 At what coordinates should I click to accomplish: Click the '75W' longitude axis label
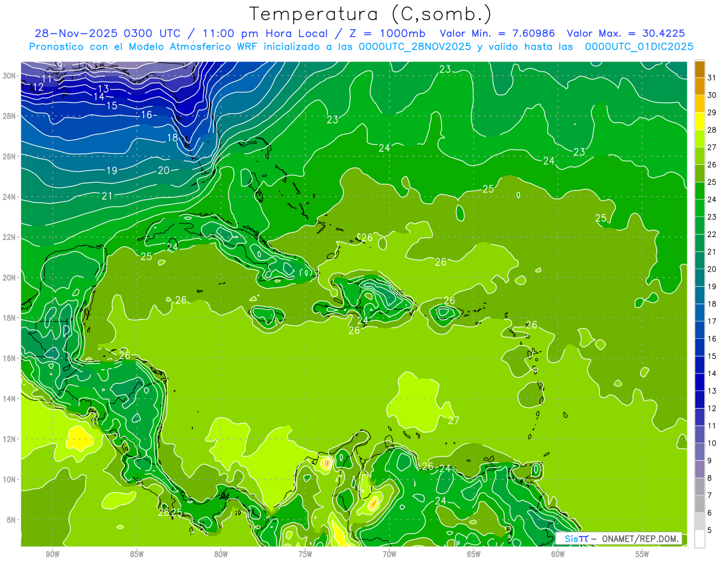[305, 554]
